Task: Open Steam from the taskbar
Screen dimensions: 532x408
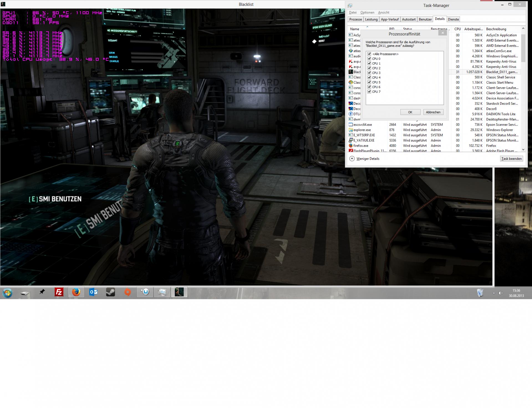Action: (x=110, y=292)
